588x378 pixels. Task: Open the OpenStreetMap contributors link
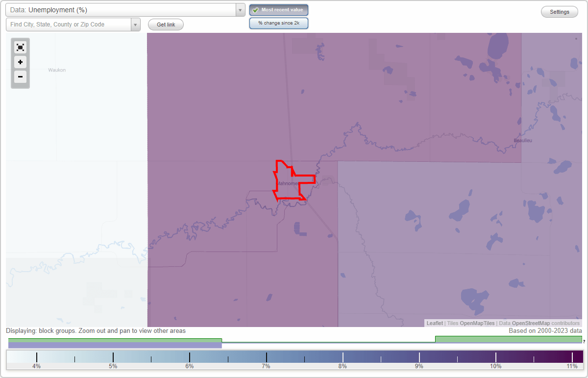(532, 323)
